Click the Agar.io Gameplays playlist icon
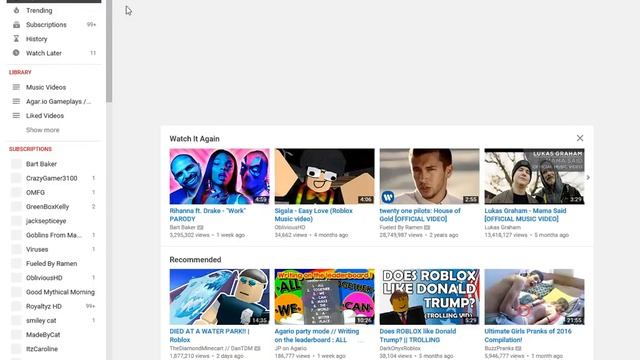 (x=16, y=101)
